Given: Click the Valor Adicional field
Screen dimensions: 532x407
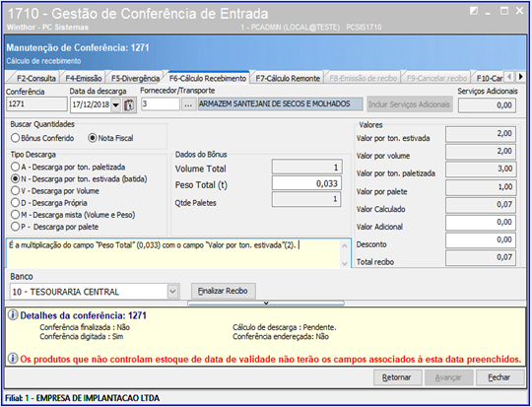Looking at the screenshot, I should click(481, 223).
